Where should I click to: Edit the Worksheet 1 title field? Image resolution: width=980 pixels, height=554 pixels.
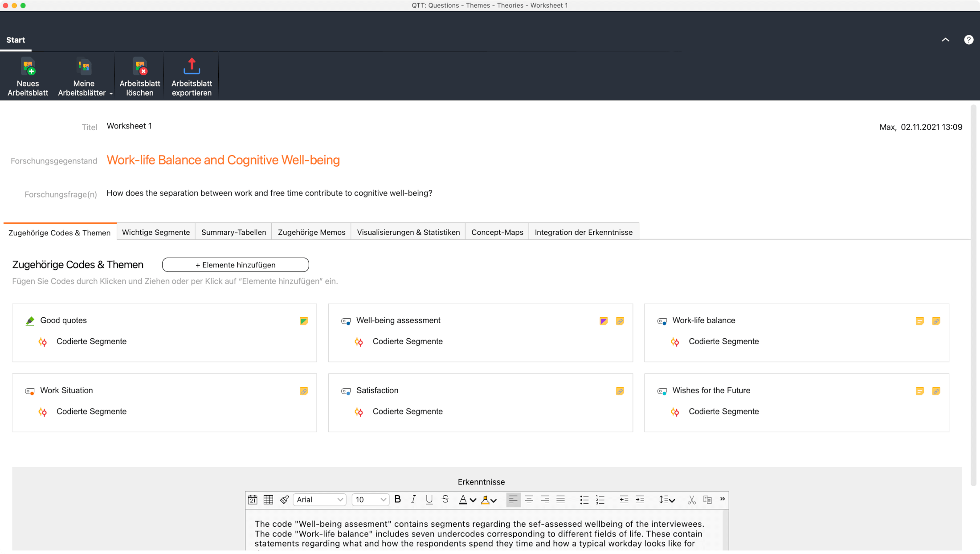(x=129, y=126)
